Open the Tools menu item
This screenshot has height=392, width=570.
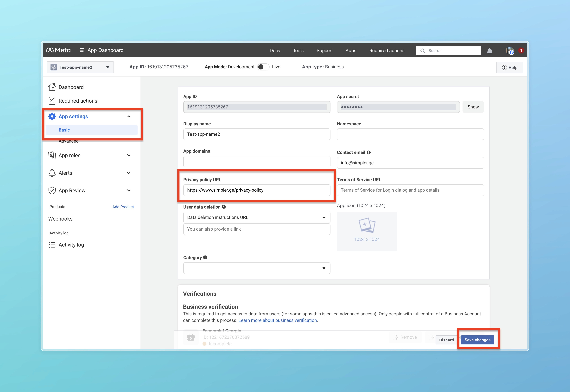298,51
